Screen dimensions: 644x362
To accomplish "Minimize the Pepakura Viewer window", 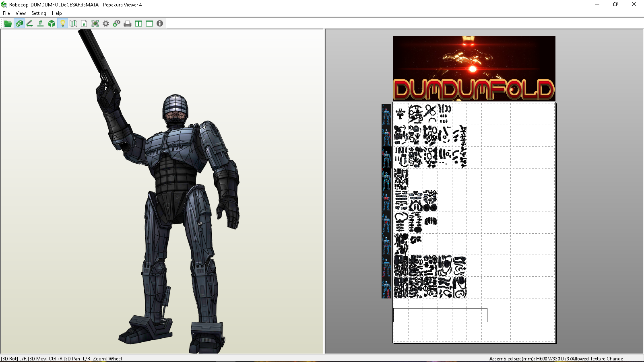I will coord(597,4).
